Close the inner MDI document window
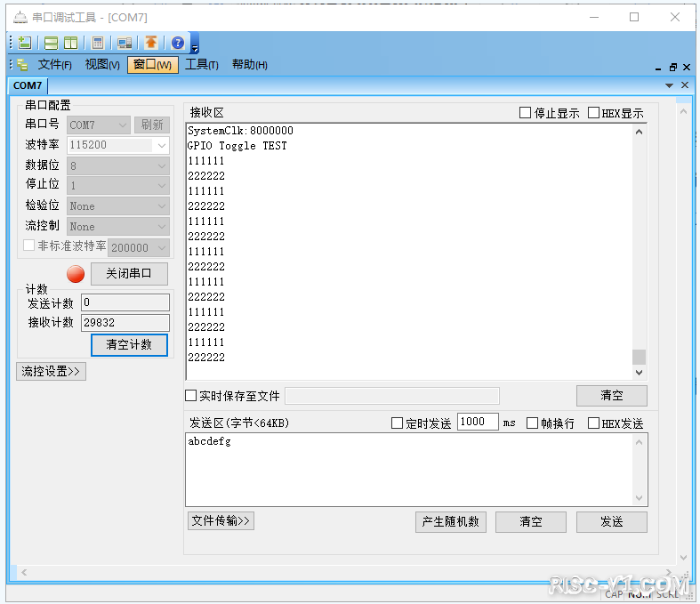The width and height of the screenshot is (700, 604). click(x=687, y=68)
